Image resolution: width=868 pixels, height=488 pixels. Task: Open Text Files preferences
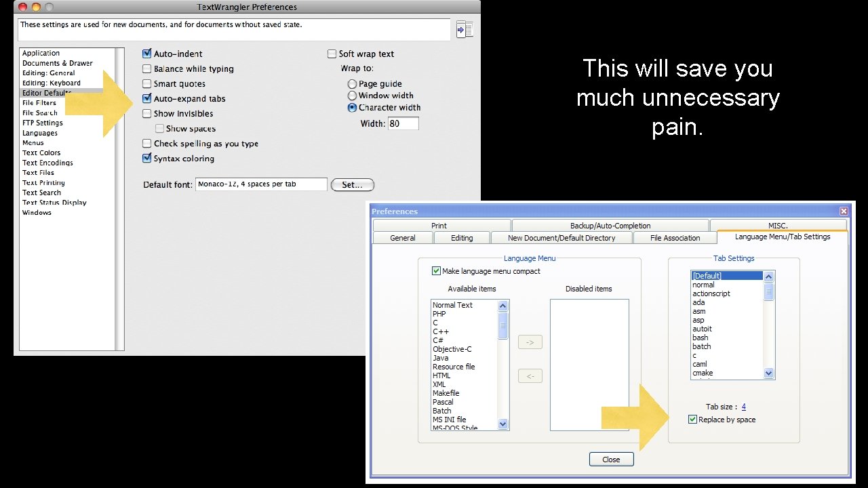[38, 172]
